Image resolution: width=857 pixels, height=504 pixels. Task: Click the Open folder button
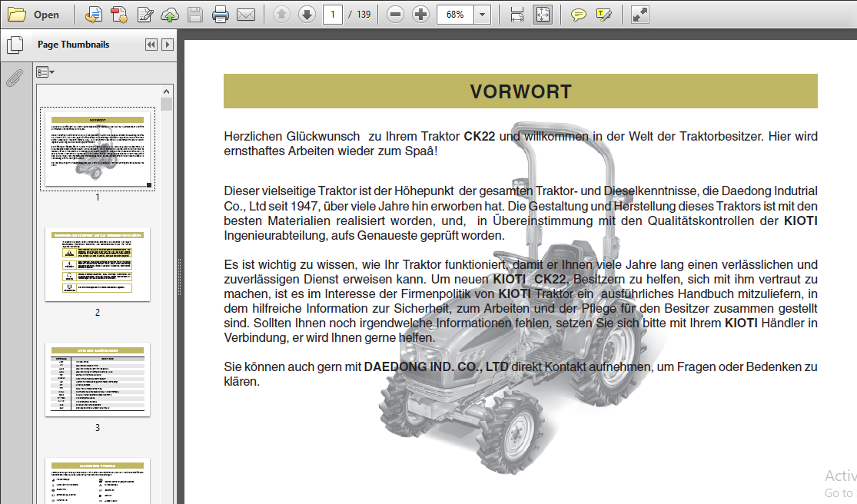pyautogui.click(x=34, y=15)
